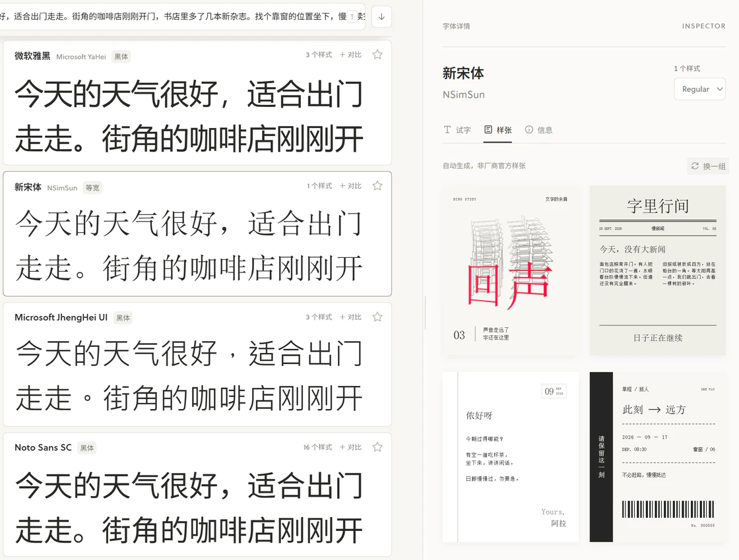Image resolution: width=739 pixels, height=560 pixels.
Task: Click '1 个样式' in the inspector
Action: coord(687,69)
